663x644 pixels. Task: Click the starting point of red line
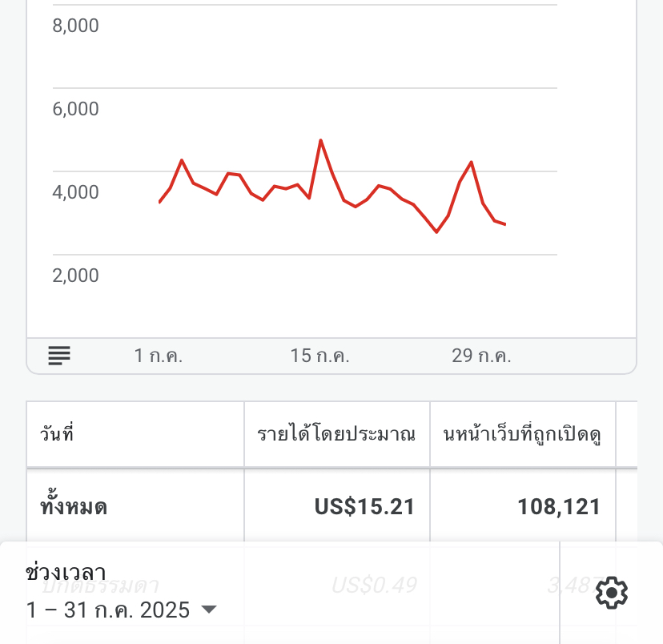point(159,202)
